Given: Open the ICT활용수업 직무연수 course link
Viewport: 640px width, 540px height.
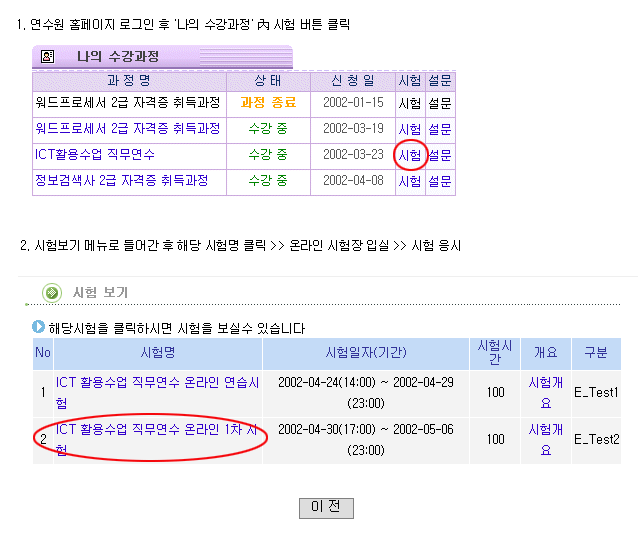Looking at the screenshot, I should pyautogui.click(x=95, y=154).
